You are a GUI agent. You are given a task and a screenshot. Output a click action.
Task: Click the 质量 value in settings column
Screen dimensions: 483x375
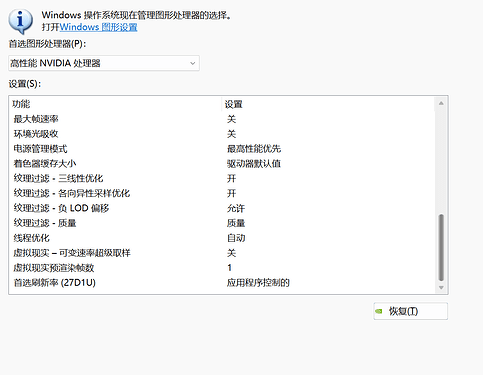pyautogui.click(x=236, y=223)
